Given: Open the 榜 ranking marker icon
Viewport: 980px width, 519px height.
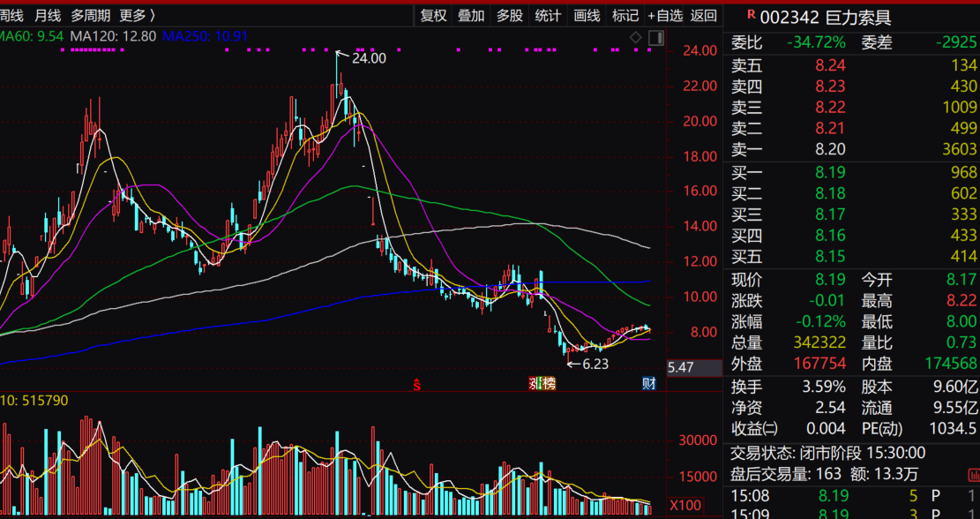Looking at the screenshot, I should pyautogui.click(x=550, y=383).
